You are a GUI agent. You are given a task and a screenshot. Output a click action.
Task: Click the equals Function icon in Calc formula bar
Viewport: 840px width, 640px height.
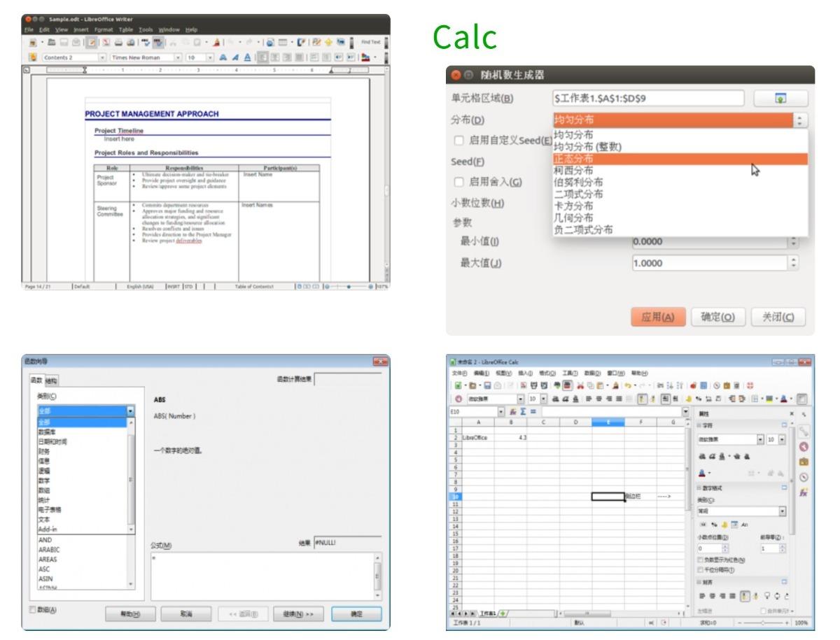pyautogui.click(x=533, y=412)
